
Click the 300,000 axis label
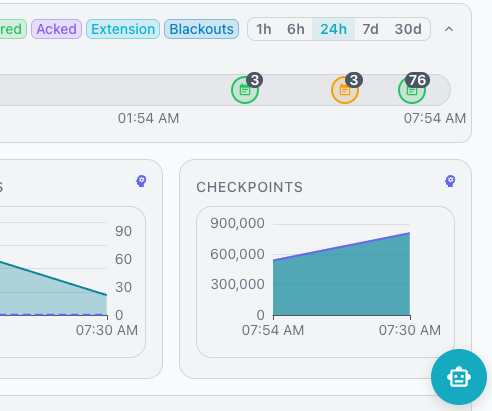coord(237,284)
